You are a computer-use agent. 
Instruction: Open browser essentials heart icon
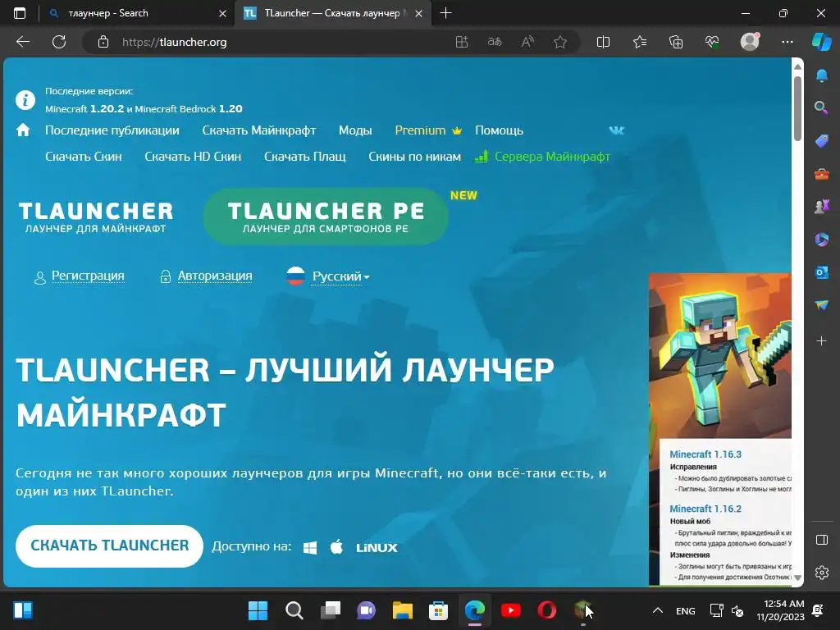click(712, 42)
